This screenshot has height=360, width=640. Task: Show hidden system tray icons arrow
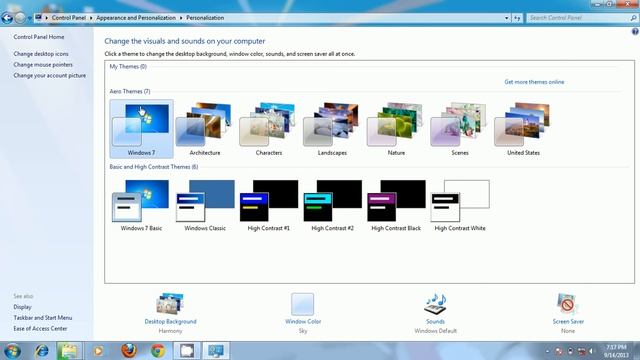pyautogui.click(x=547, y=351)
